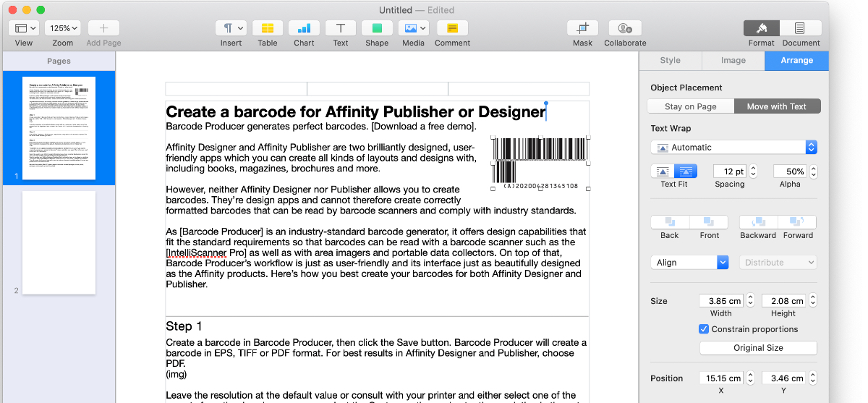
Task: Select the Mask tool
Action: coord(582,28)
